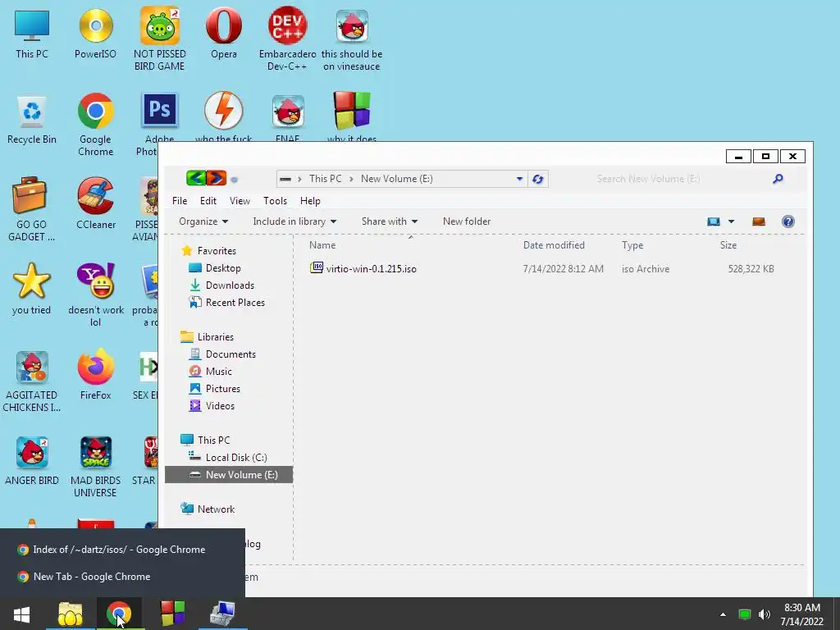
Task: Open Explorer help question mark icon
Action: click(x=788, y=221)
